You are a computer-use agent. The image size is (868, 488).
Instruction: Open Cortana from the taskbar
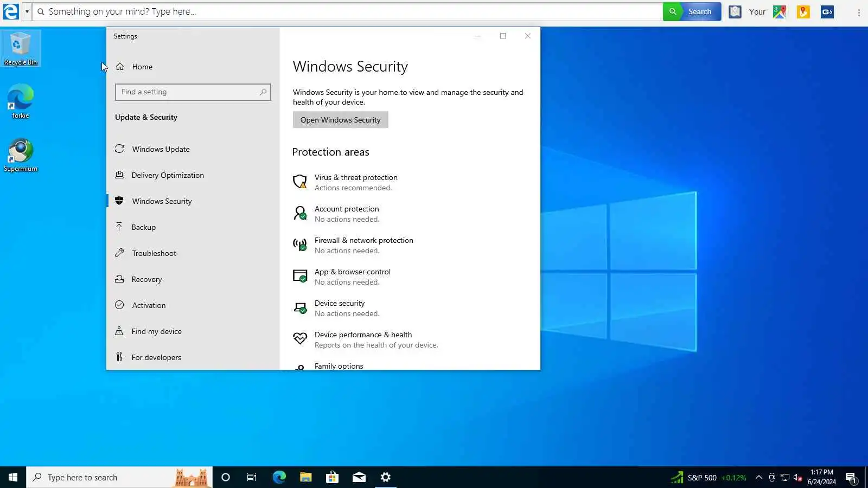(226, 477)
